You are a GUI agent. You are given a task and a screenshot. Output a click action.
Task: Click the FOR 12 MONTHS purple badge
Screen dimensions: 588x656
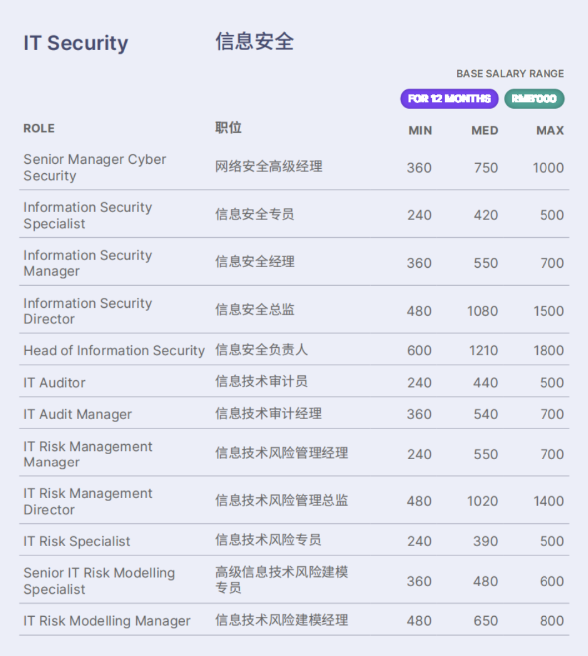click(x=449, y=99)
